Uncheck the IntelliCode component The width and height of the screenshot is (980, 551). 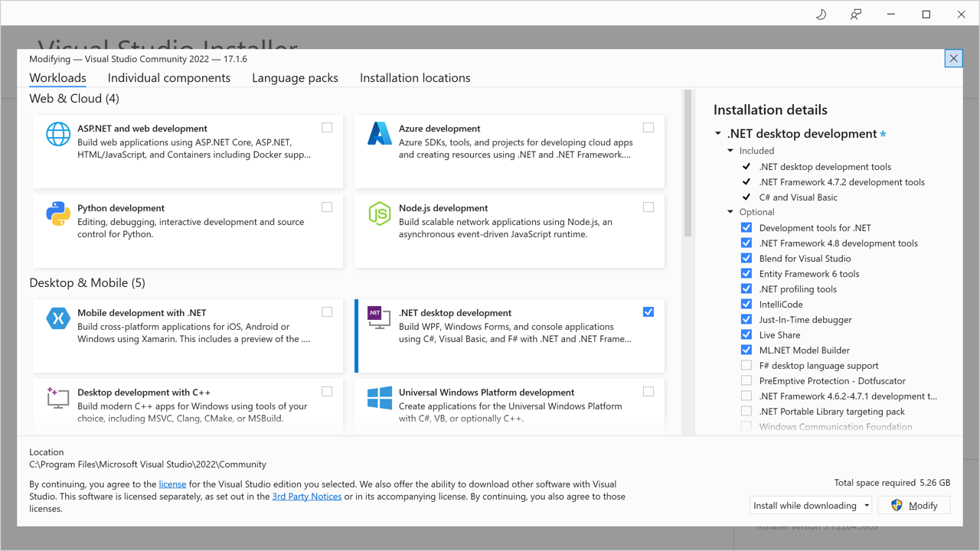click(746, 304)
